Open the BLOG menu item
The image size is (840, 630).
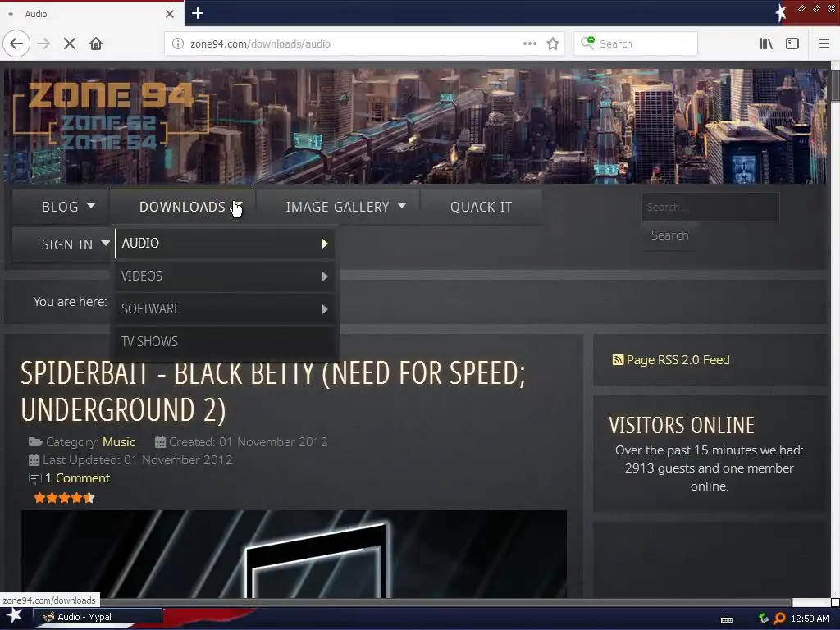[60, 207]
